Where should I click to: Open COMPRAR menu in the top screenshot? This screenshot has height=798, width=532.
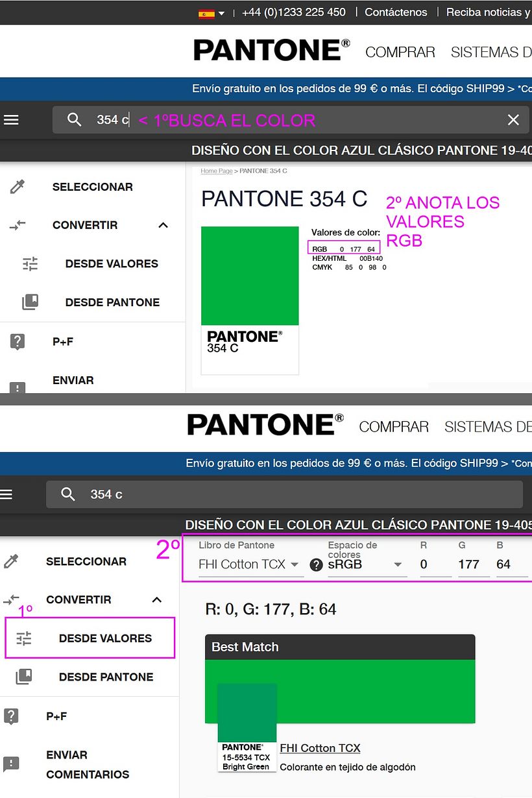400,53
